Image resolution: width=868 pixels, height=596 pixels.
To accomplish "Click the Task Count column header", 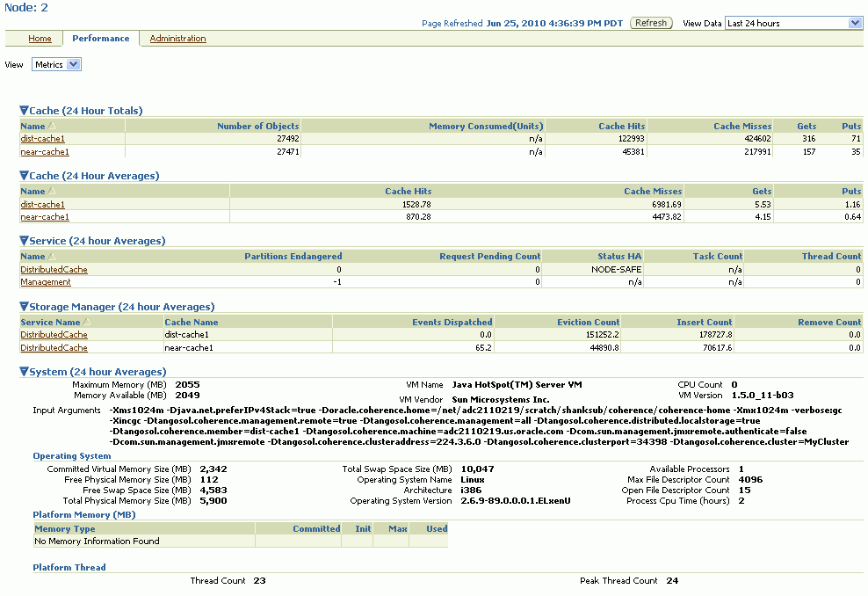I will point(718,256).
